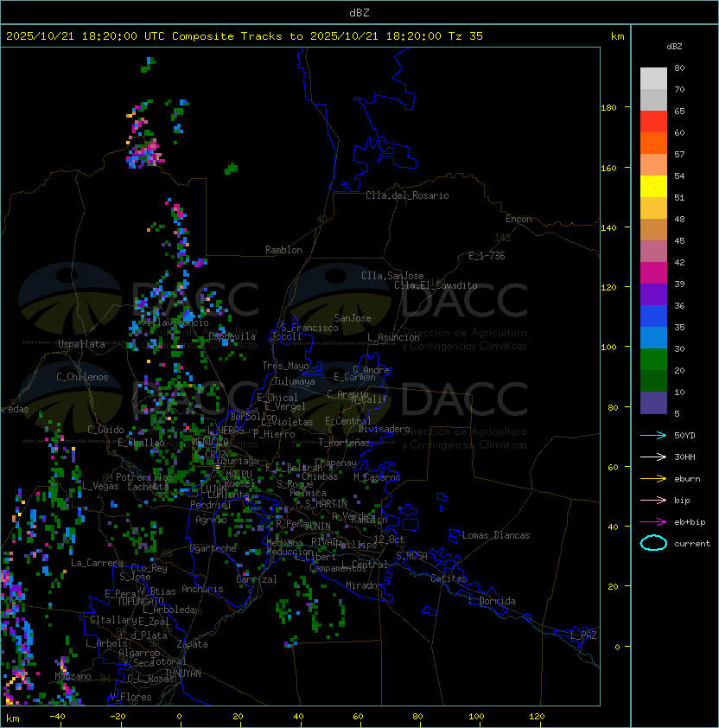The height and width of the screenshot is (728, 719).
Task: Click the Agrelo place label
Action: coord(211,520)
